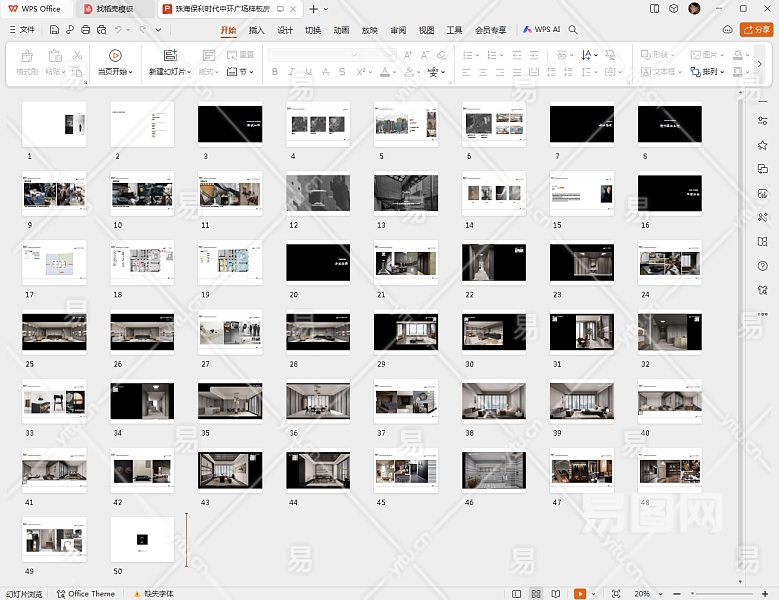Click the search magnifier icon in ribbon
The width and height of the screenshot is (779, 600).
coord(573,30)
